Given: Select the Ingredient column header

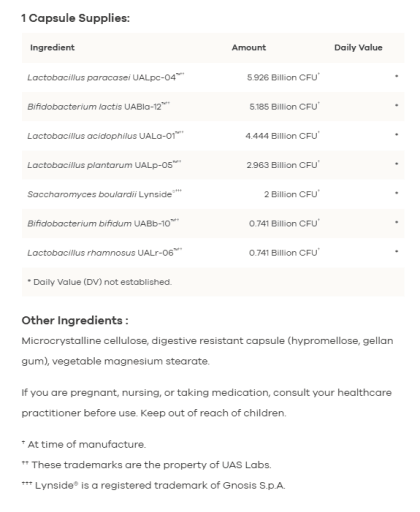Looking at the screenshot, I should coord(52,48).
